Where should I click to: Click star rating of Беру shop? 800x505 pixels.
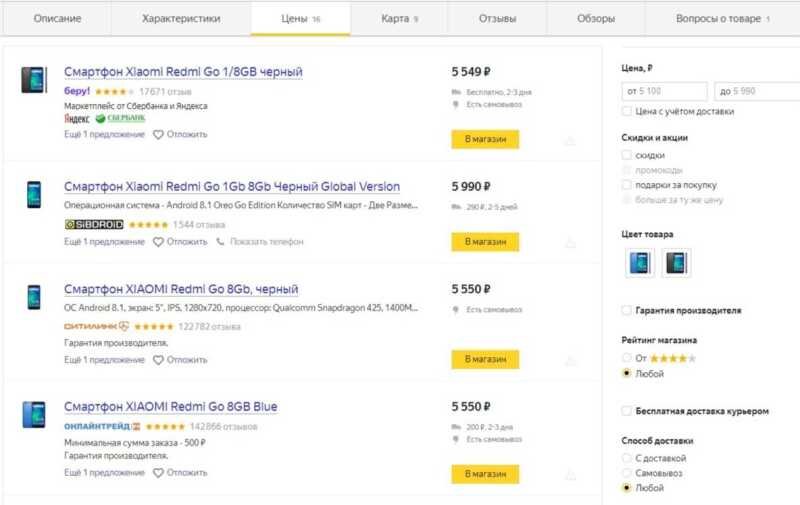[114, 92]
